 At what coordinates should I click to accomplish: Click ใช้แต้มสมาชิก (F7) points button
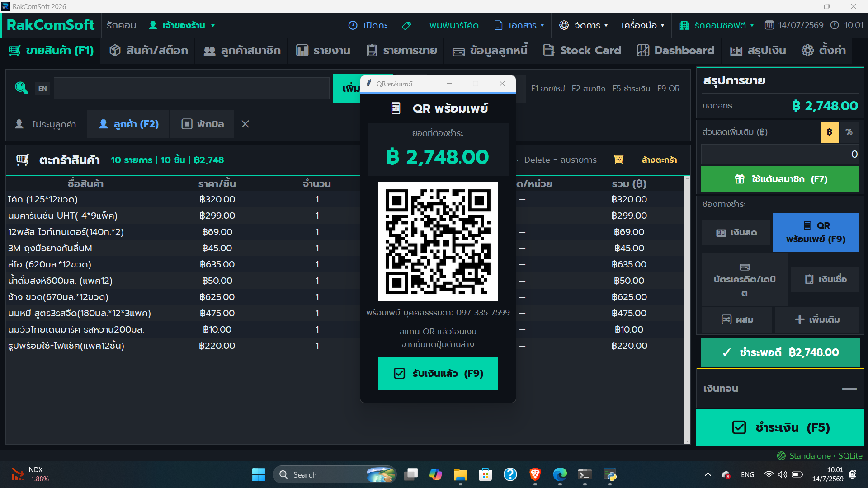780,179
